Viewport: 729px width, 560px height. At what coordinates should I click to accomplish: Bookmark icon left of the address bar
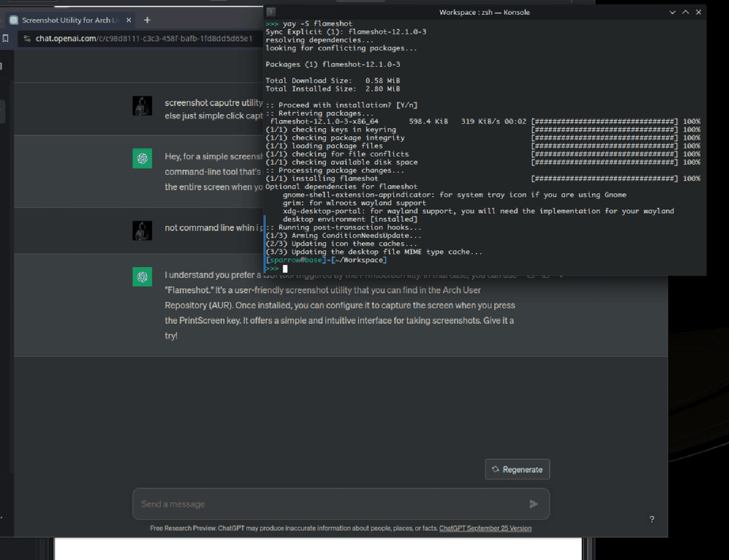click(5, 38)
